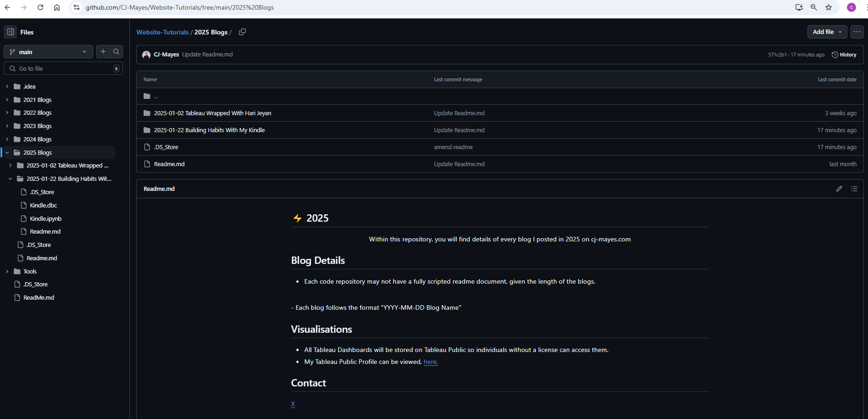
Task: Reload the page in browser
Action: coord(40,7)
